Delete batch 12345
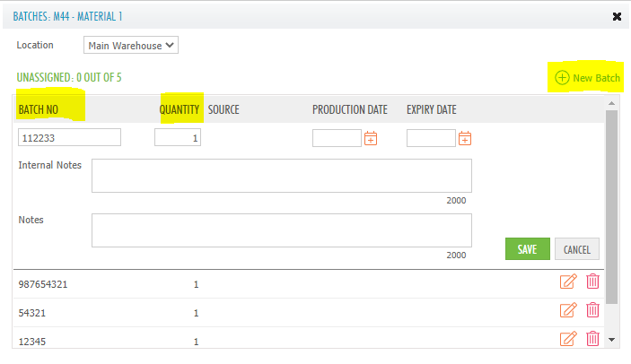The height and width of the screenshot is (364, 631). click(x=592, y=339)
